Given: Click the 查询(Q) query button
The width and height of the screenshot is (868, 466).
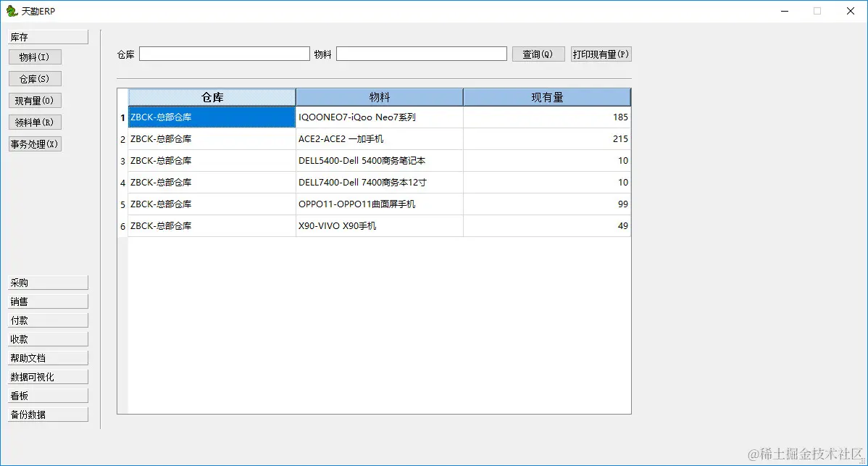Looking at the screenshot, I should [538, 53].
